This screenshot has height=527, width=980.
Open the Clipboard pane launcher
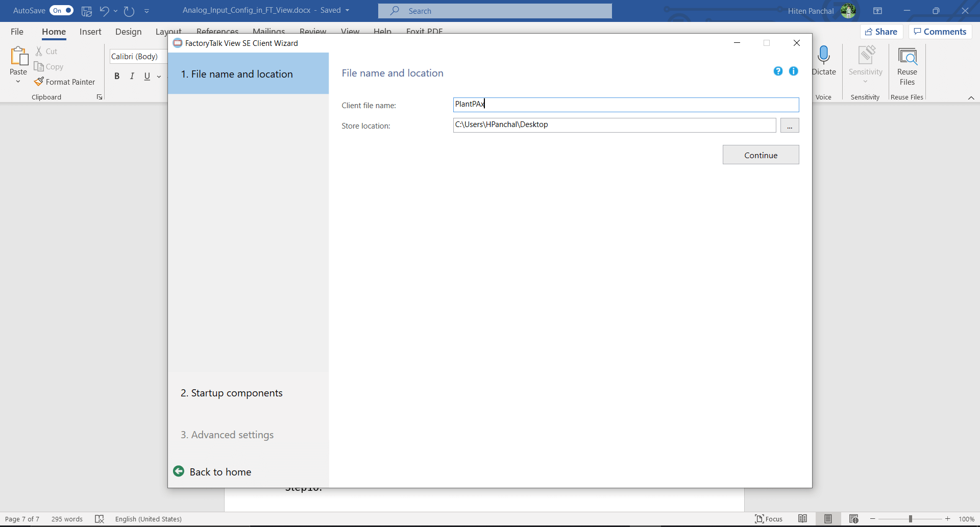tap(100, 97)
